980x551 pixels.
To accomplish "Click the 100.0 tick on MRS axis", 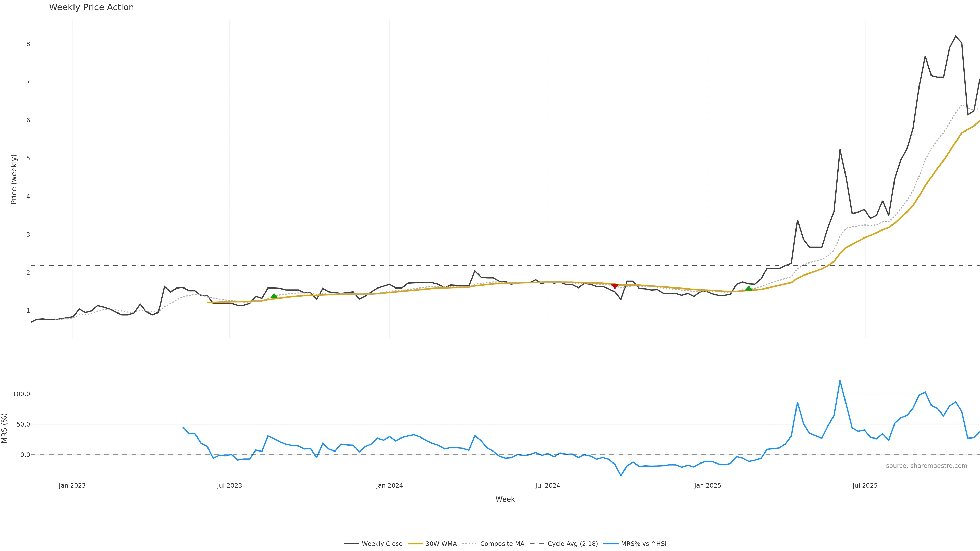I will [21, 394].
